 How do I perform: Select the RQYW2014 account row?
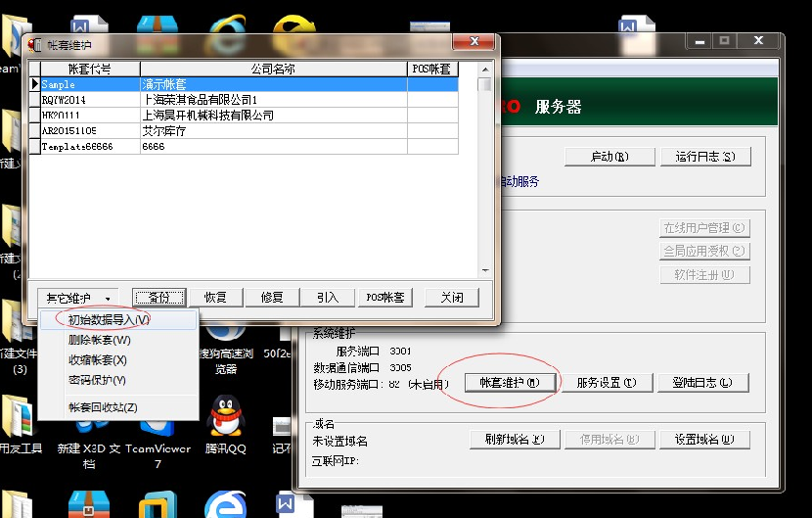click(x=83, y=100)
